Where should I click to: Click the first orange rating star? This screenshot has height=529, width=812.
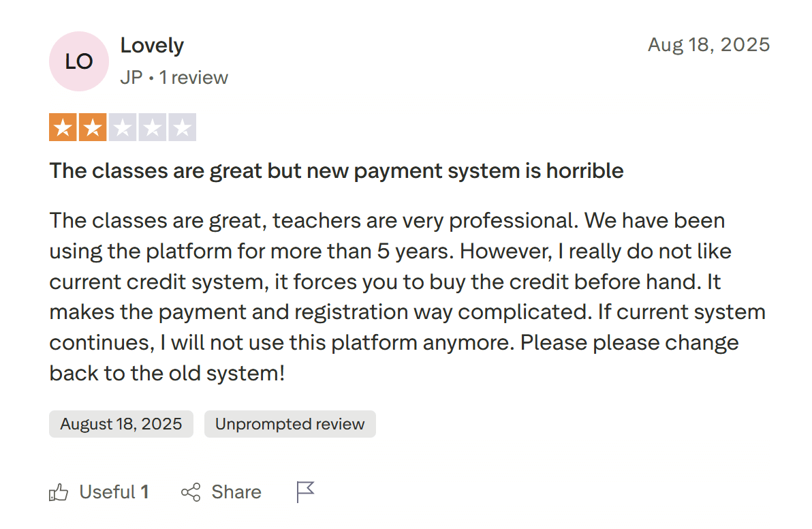pyautogui.click(x=63, y=127)
